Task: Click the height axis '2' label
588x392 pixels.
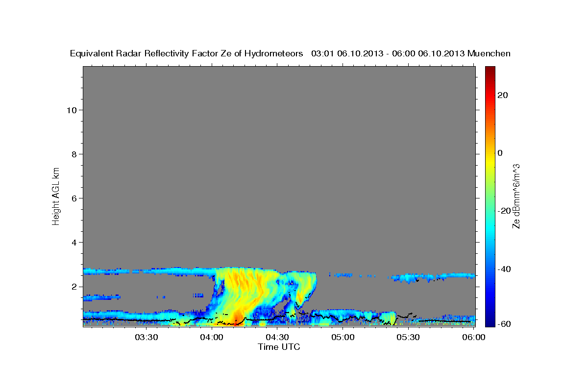Action: pyautogui.click(x=73, y=286)
